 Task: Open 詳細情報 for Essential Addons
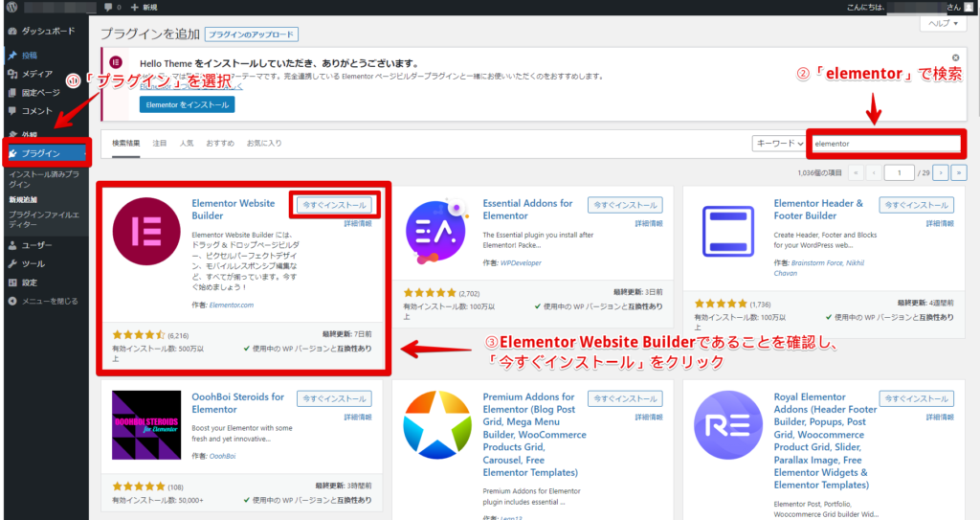tap(649, 223)
